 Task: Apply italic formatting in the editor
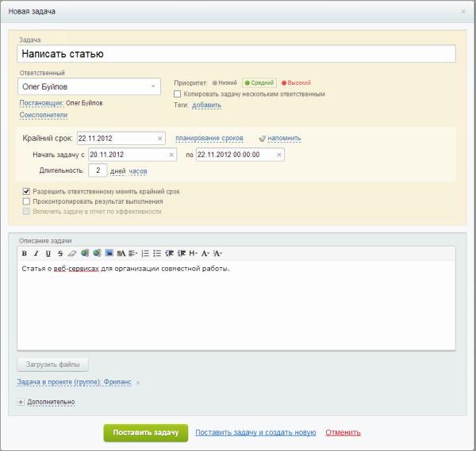36,254
